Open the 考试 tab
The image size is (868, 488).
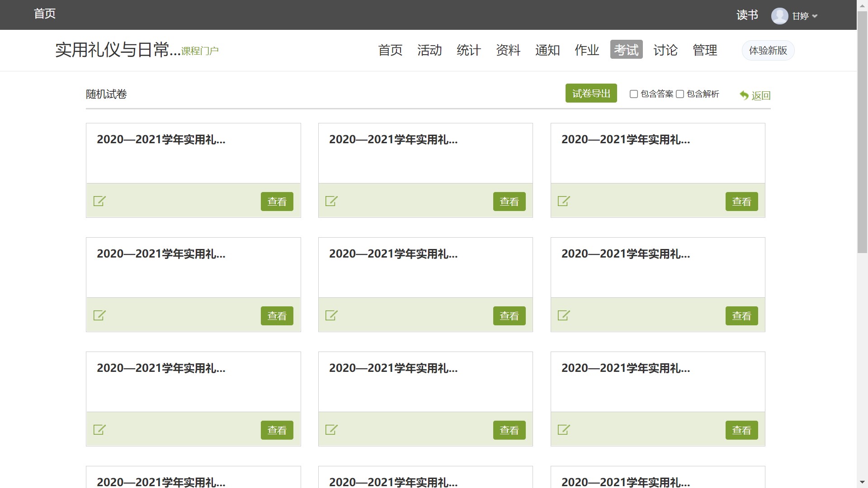tap(626, 50)
